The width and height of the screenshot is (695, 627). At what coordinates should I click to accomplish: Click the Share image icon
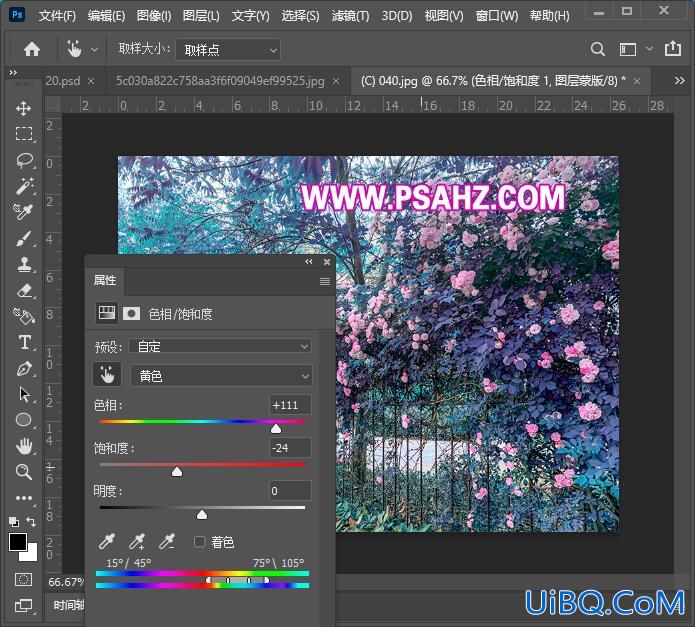(672, 48)
